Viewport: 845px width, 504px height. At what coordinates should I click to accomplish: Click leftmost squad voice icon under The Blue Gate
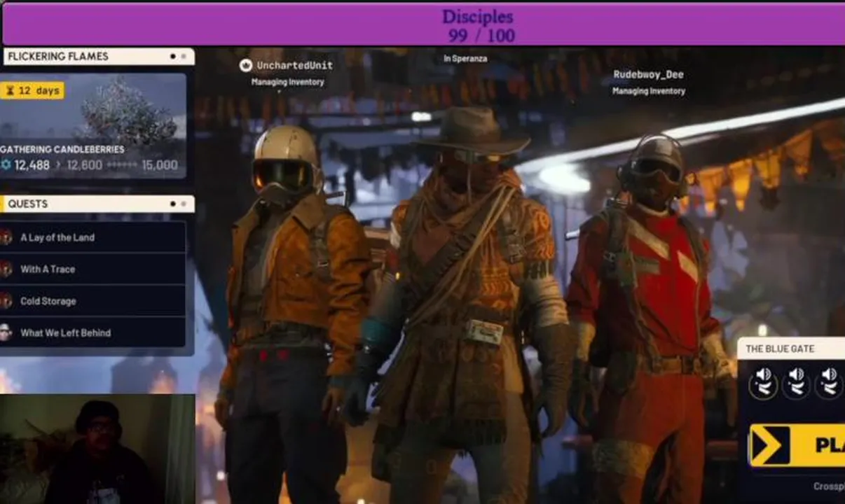click(763, 382)
